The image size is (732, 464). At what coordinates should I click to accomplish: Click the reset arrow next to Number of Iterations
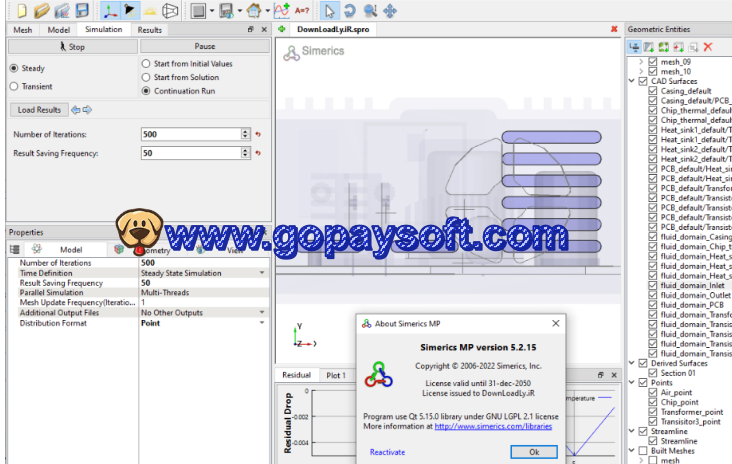(x=258, y=134)
